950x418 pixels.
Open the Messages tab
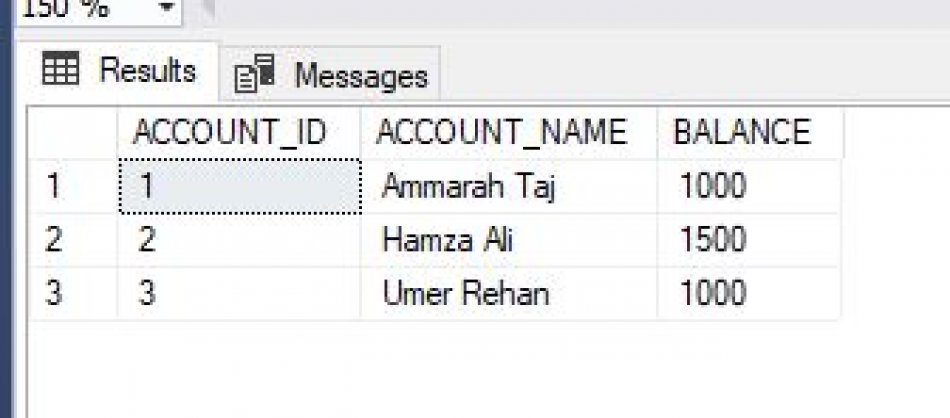(x=330, y=74)
